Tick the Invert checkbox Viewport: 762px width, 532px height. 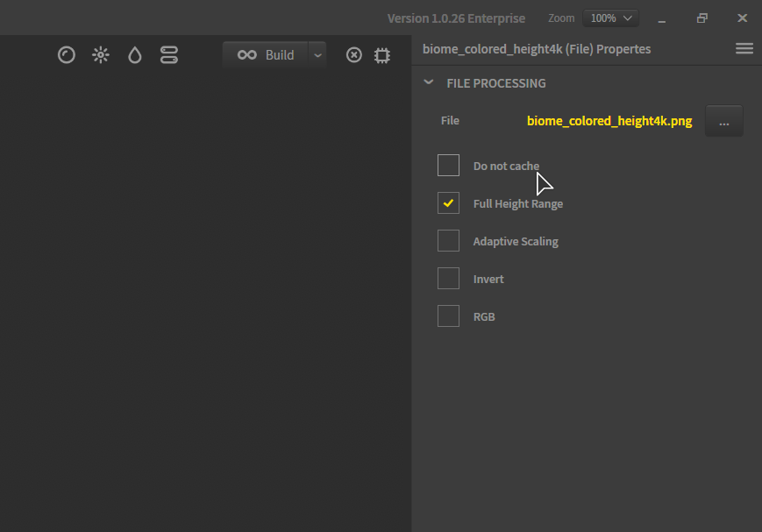(448, 279)
